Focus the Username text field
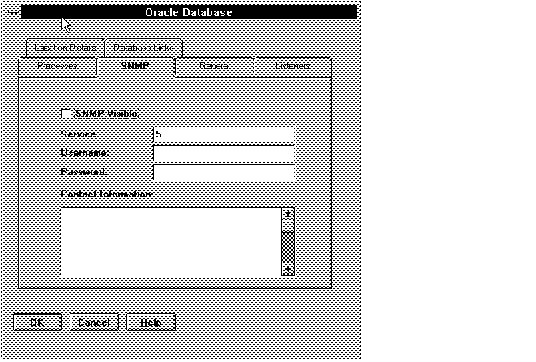536x362 pixels. pyautogui.click(x=224, y=153)
